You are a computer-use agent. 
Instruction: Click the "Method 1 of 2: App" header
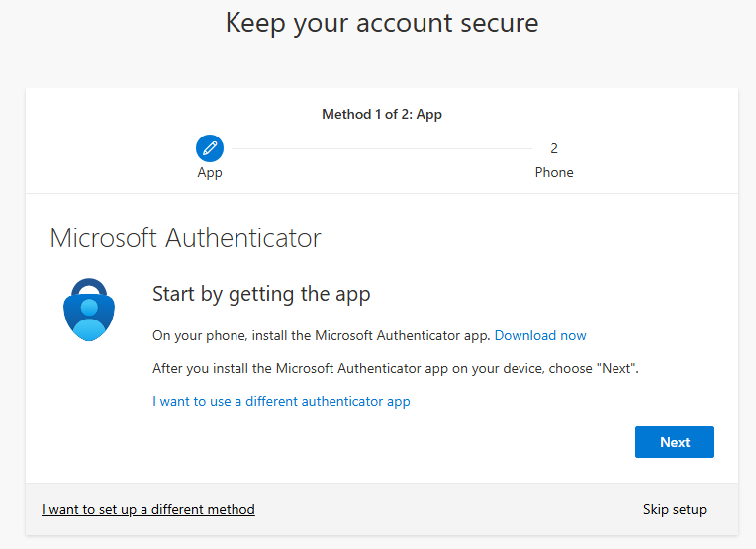point(382,114)
